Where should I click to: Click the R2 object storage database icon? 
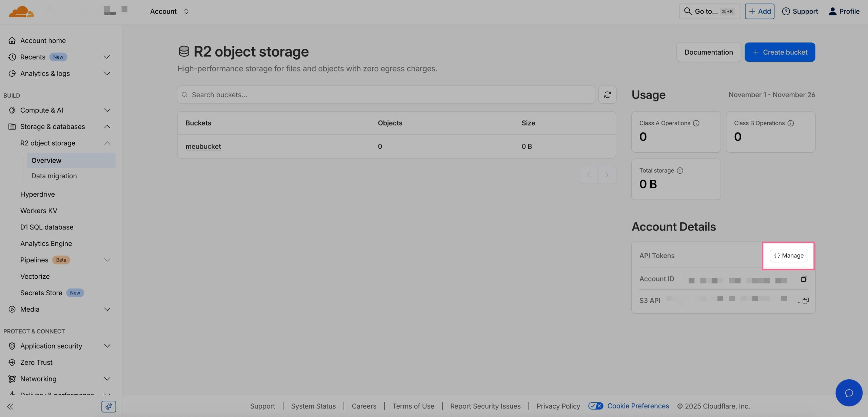(x=184, y=52)
